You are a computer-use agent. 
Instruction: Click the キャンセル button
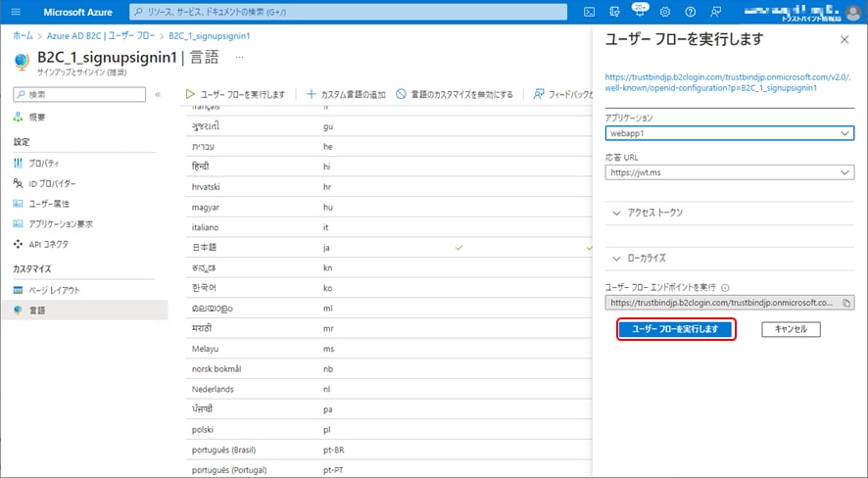791,329
